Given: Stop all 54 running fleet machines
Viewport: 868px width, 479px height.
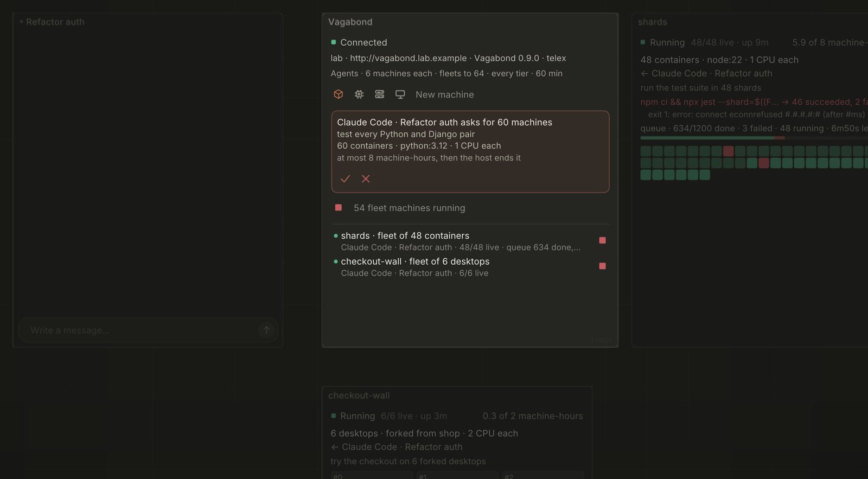Looking at the screenshot, I should click(339, 208).
